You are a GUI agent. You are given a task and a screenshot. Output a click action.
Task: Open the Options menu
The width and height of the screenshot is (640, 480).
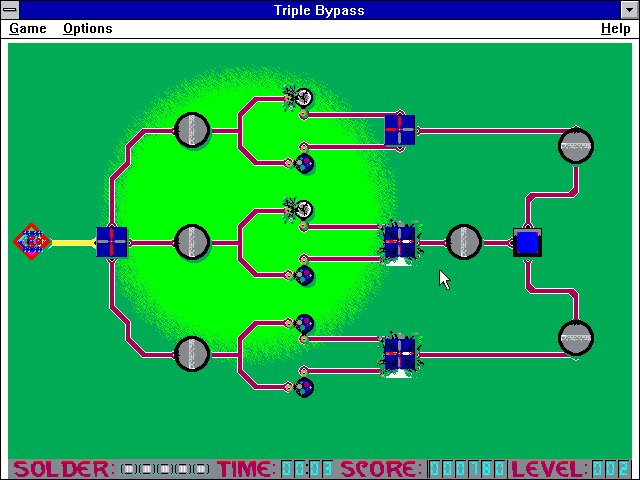(88, 29)
